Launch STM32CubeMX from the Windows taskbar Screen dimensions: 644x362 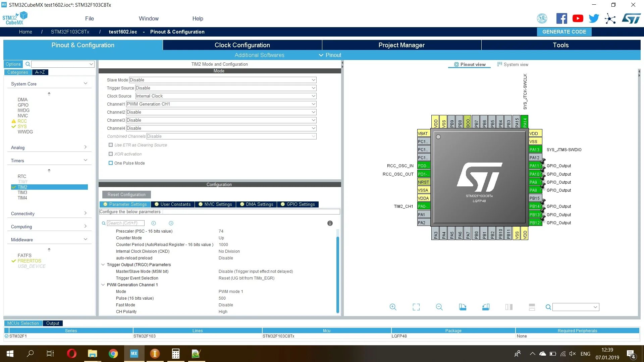134,354
